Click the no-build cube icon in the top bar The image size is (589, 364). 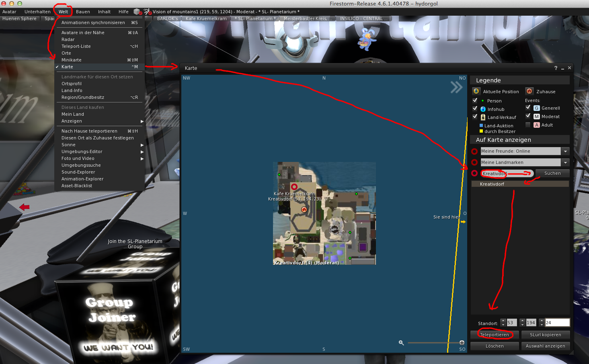click(x=138, y=12)
